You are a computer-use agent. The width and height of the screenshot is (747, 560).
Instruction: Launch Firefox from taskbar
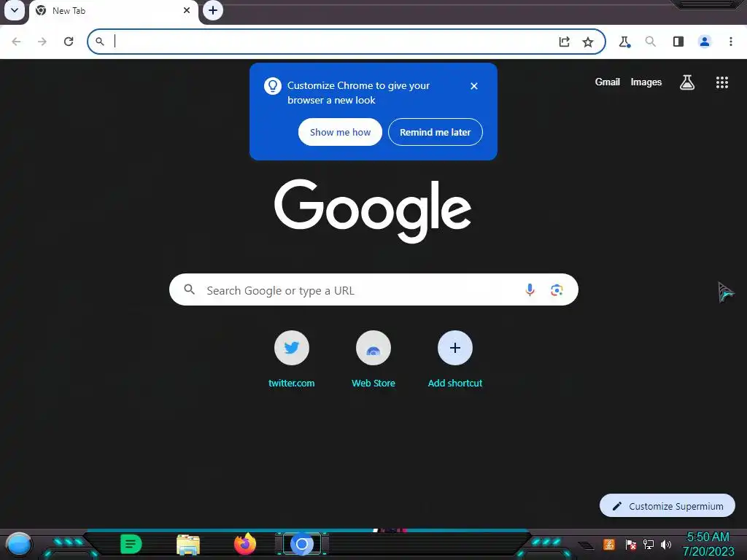(x=245, y=544)
